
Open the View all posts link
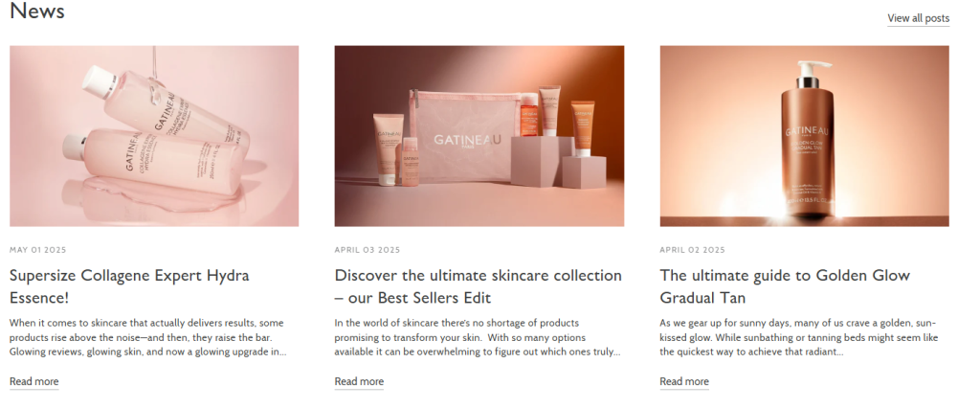[918, 18]
